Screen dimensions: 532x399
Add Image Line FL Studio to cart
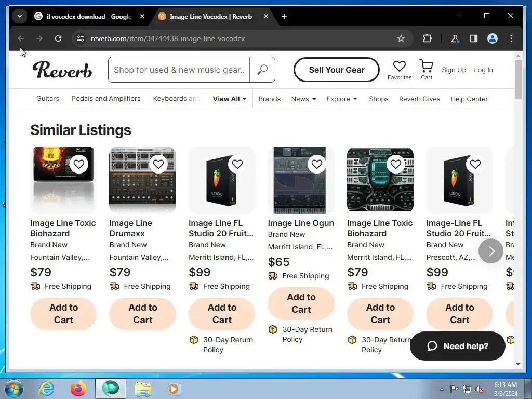pyautogui.click(x=222, y=313)
